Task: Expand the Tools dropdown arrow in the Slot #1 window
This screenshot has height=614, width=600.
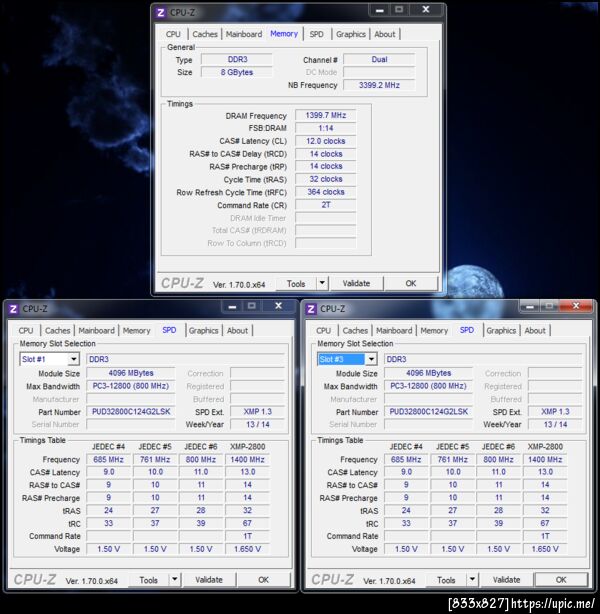Action: [x=175, y=579]
